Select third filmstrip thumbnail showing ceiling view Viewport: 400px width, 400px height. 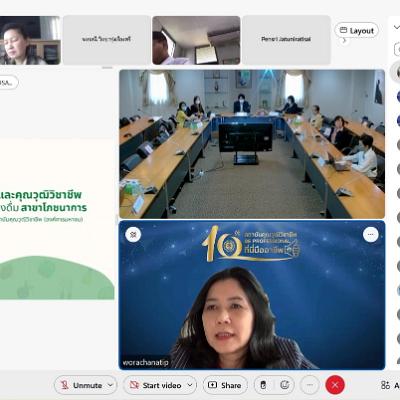[x=196, y=40]
